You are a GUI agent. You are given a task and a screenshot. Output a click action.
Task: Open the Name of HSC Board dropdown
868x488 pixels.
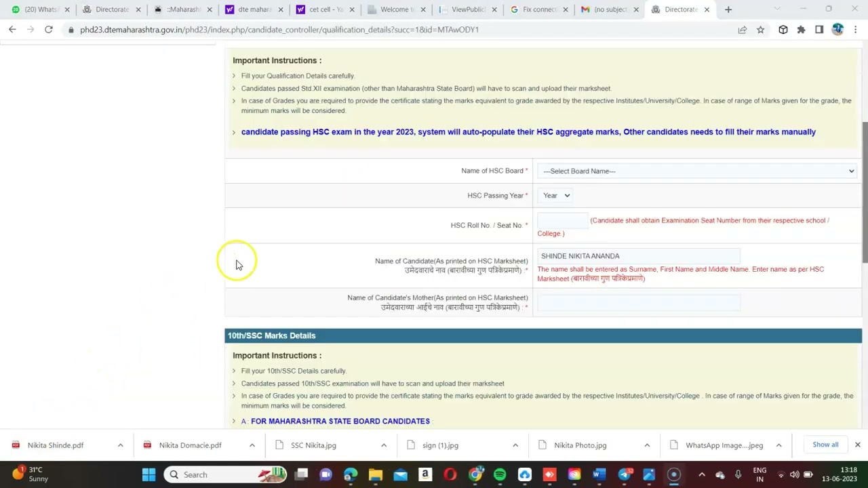tap(698, 171)
